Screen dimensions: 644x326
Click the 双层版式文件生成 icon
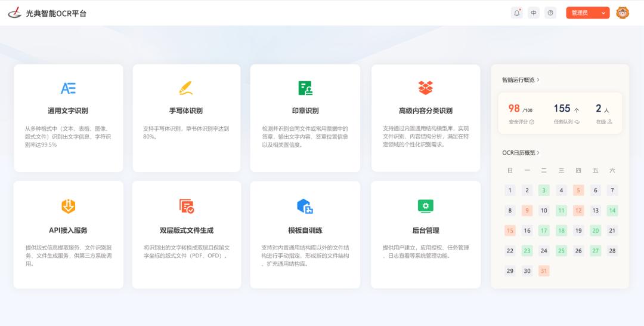click(186, 207)
